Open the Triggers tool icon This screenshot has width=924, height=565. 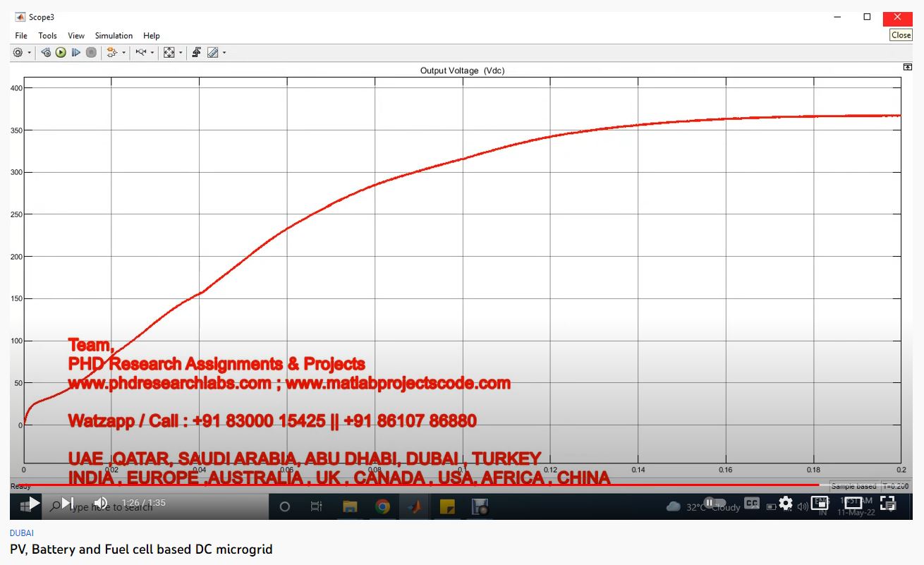tap(197, 52)
